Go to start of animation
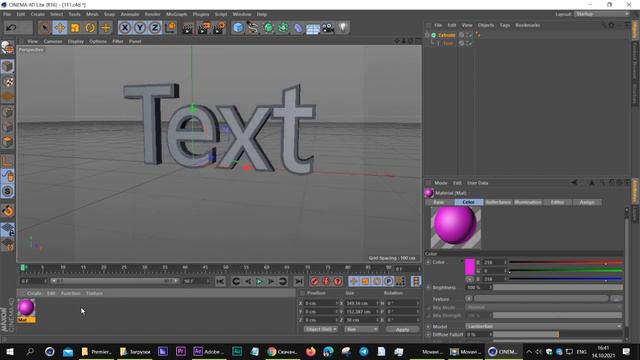The height and width of the screenshot is (360, 640). pyautogui.click(x=220, y=281)
